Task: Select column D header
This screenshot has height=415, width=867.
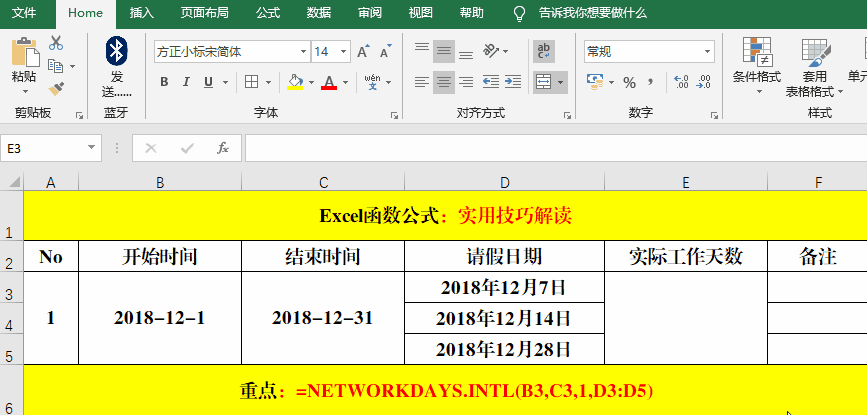Action: click(504, 182)
